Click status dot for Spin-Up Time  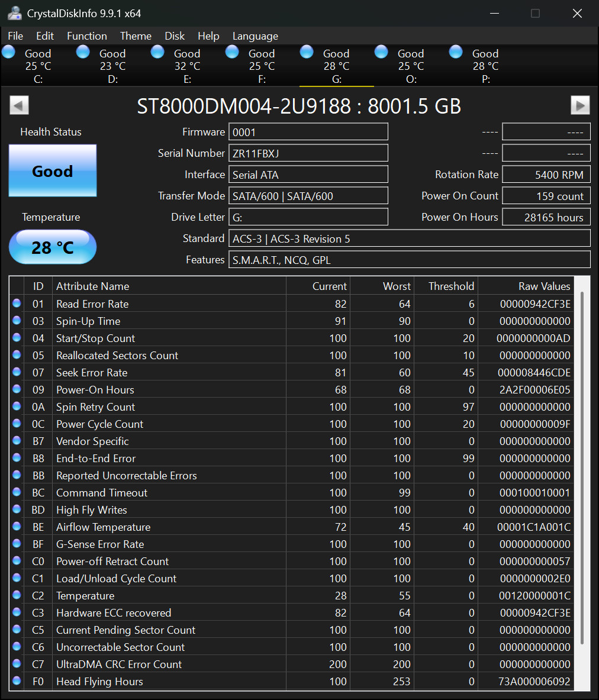[17, 320]
